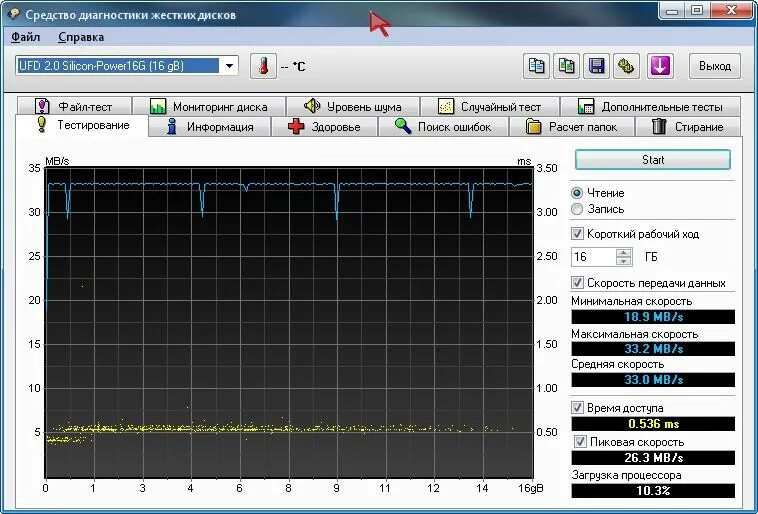Open Дополнительные тесты tab

(650, 106)
